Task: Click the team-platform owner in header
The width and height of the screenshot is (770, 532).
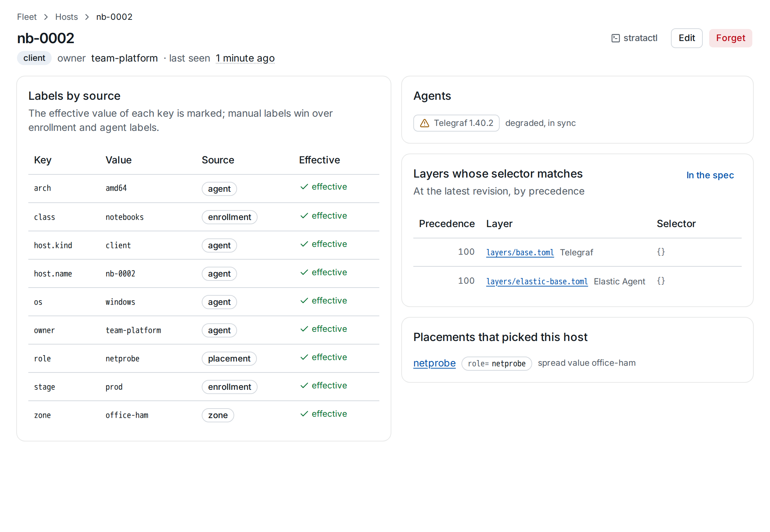Action: (125, 58)
